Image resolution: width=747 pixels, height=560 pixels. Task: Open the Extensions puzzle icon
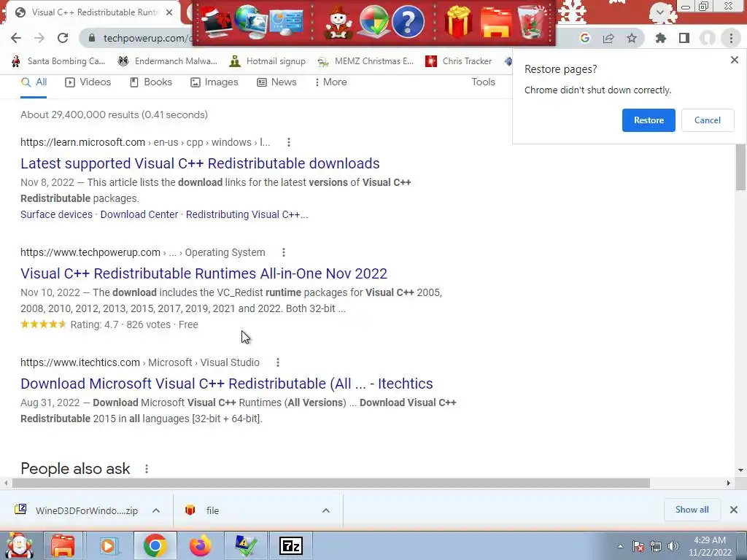[x=661, y=38]
